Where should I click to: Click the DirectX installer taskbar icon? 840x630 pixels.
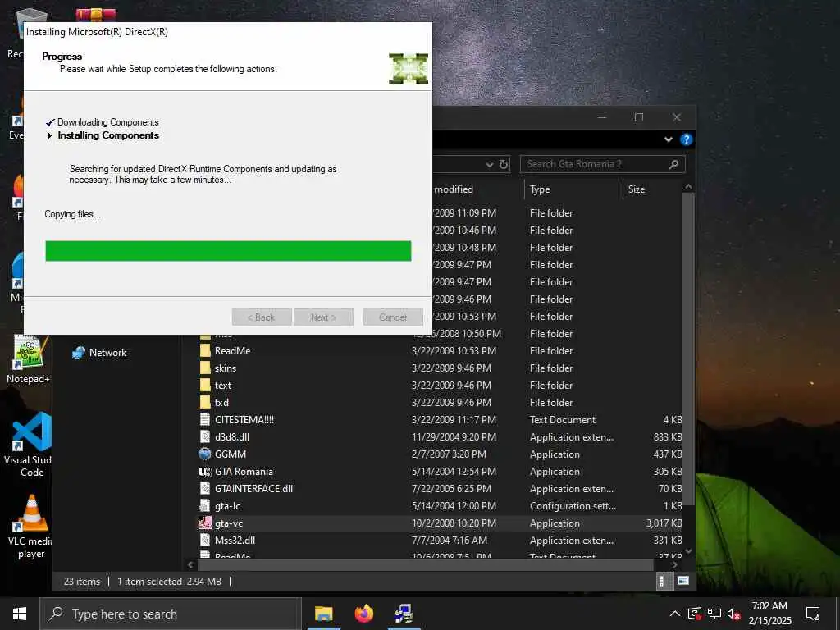pos(404,614)
